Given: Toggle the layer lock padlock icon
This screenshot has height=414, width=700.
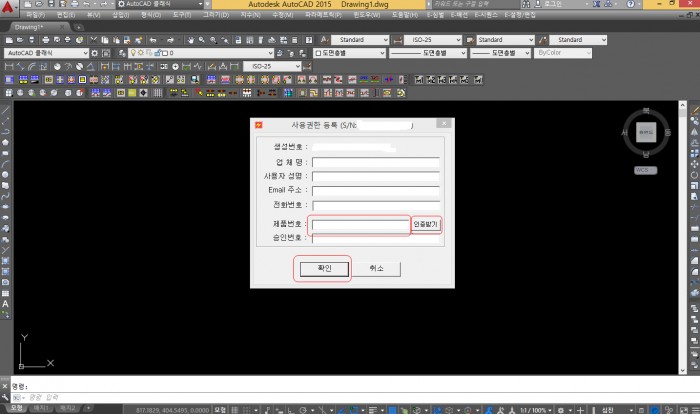Looking at the screenshot, I should point(157,53).
